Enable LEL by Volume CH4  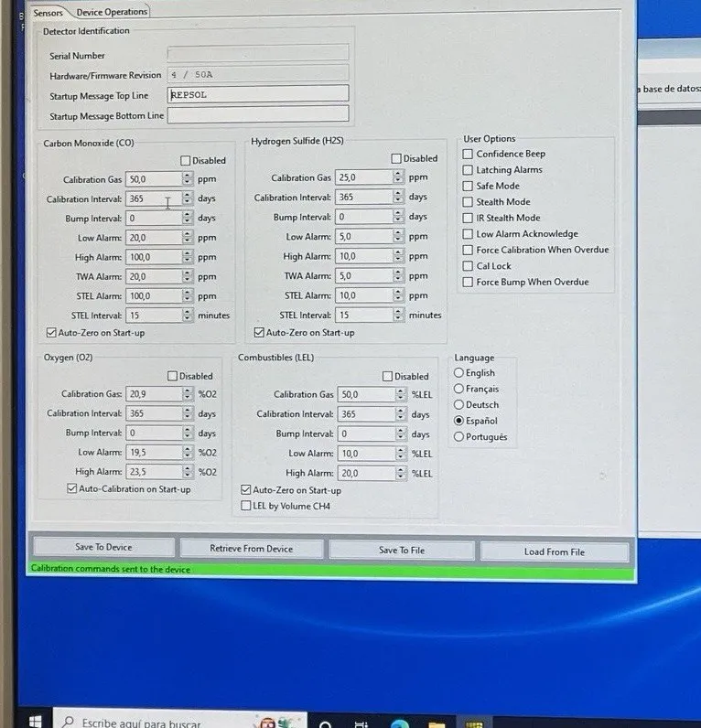246,506
